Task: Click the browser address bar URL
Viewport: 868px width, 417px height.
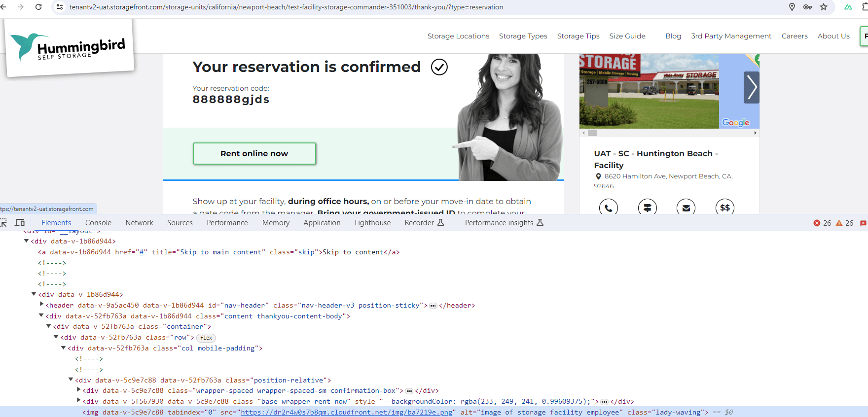Action: tap(286, 7)
